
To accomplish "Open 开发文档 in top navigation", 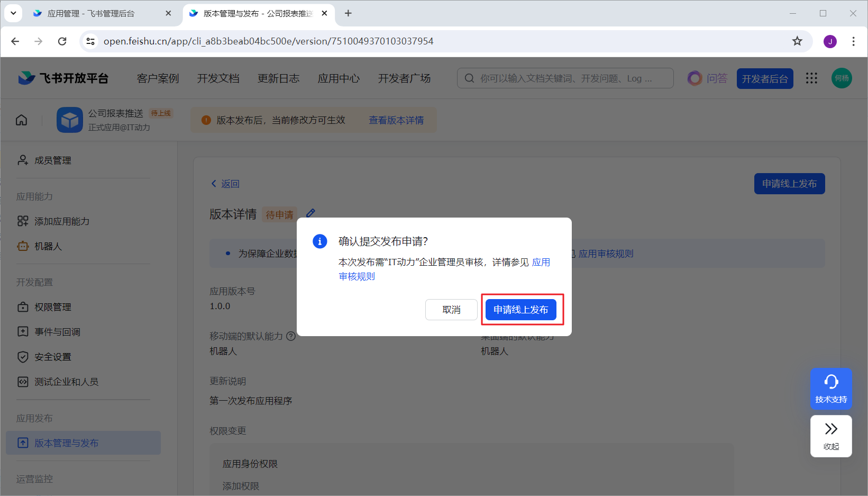I will [218, 78].
